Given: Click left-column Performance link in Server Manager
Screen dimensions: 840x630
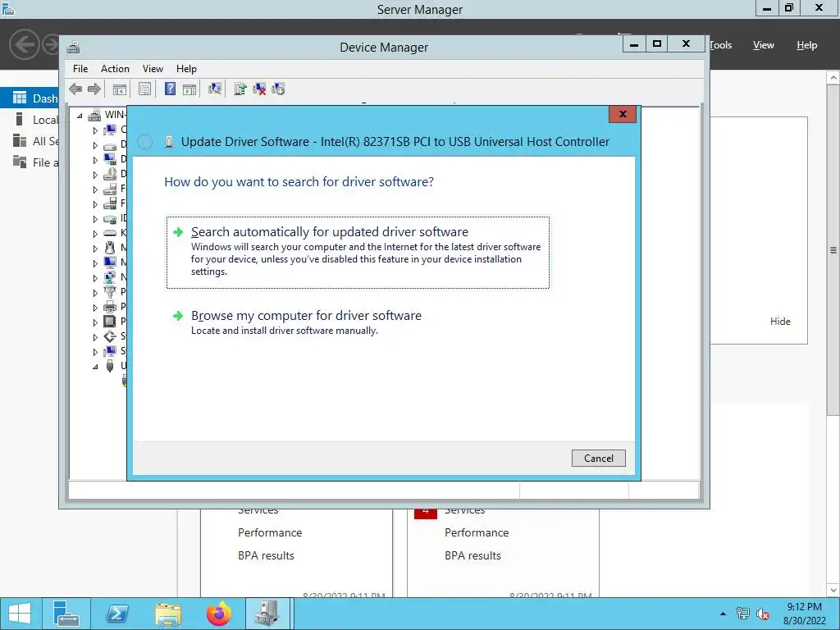Looking at the screenshot, I should [x=270, y=532].
